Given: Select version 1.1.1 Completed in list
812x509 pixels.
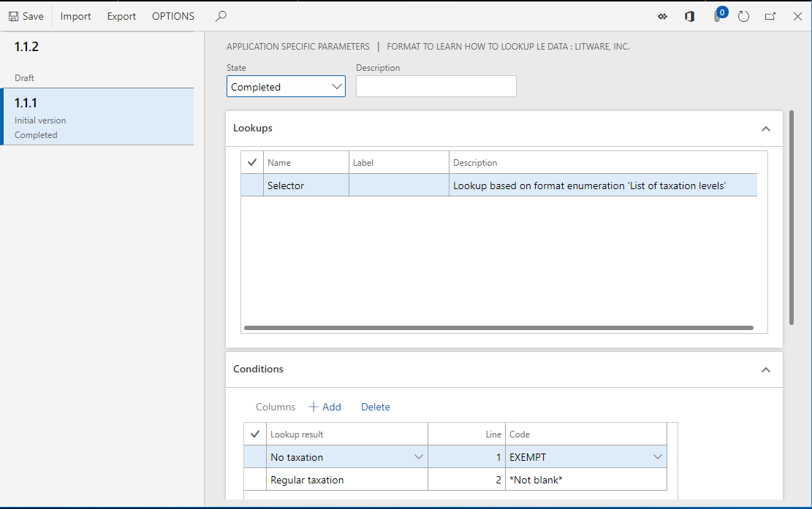Looking at the screenshot, I should point(97,116).
